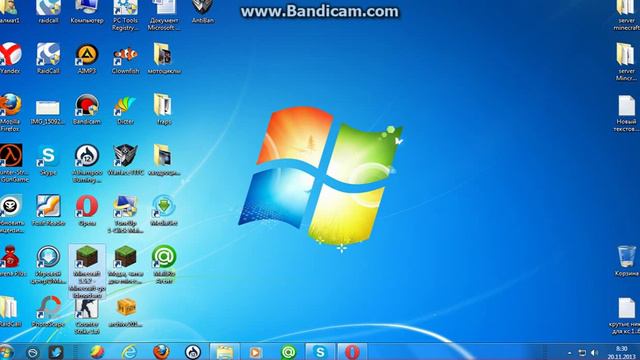Open the RaidCall shortcut beside AIMP3
This screenshot has width=640, height=360.
coord(48,58)
